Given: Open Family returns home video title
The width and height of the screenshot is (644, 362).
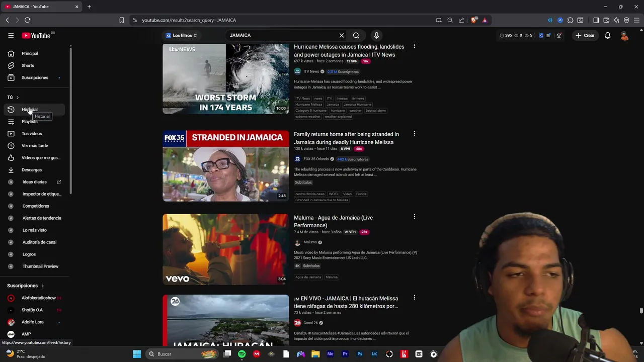Looking at the screenshot, I should pyautogui.click(x=346, y=138).
